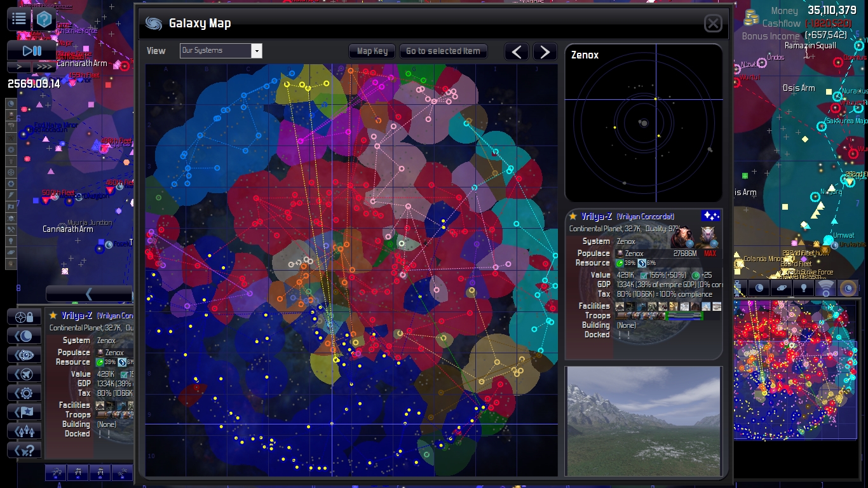This screenshot has height=488, width=868.
Task: Toggle the orange-highlighted moon button above the minimap
Action: (x=848, y=288)
